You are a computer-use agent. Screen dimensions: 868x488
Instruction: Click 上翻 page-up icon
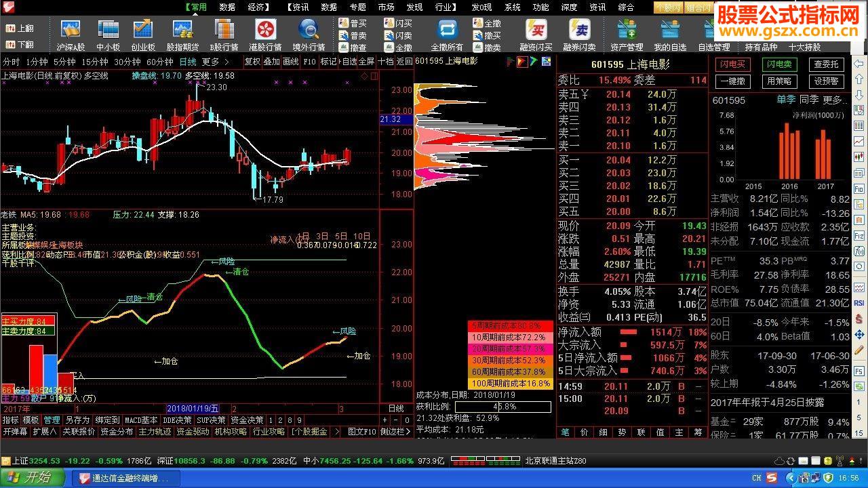[19, 28]
